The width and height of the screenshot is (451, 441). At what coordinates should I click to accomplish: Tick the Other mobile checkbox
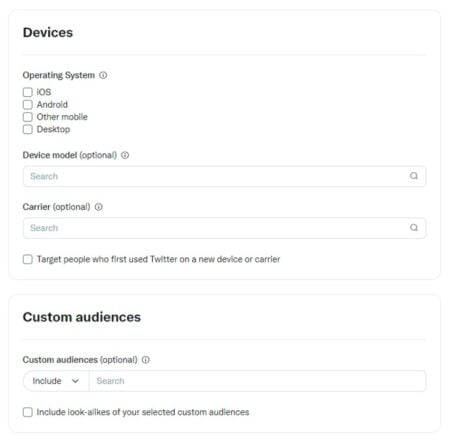(x=28, y=117)
